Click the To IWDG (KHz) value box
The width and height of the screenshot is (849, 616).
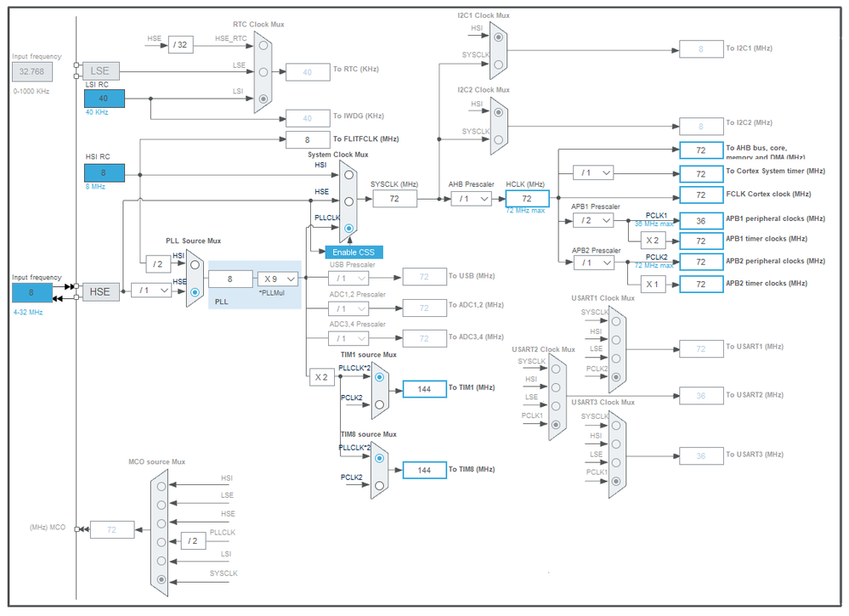308,119
